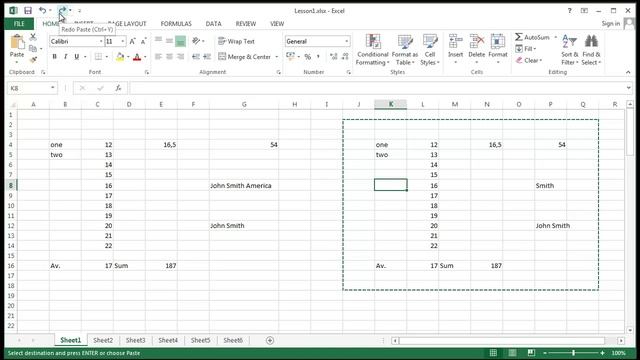The height and width of the screenshot is (360, 640).
Task: Click the Save icon in quick access toolbar
Action: [x=28, y=11]
